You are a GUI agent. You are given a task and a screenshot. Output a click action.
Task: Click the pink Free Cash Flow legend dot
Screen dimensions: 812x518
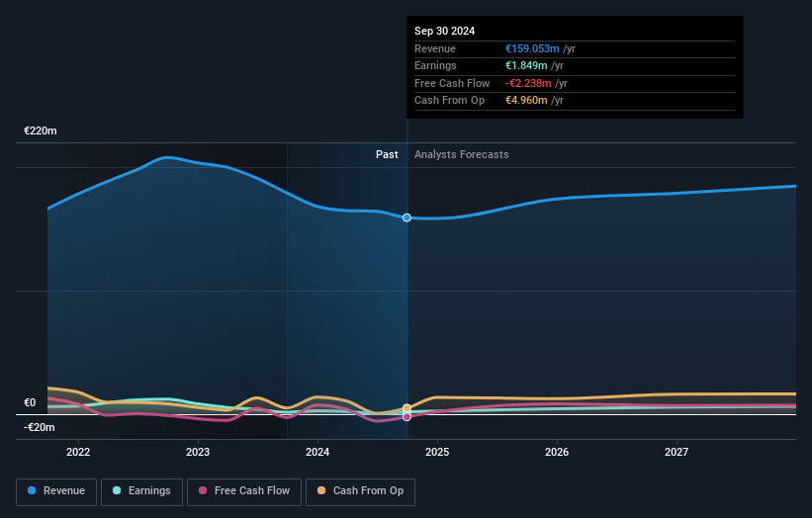203,490
